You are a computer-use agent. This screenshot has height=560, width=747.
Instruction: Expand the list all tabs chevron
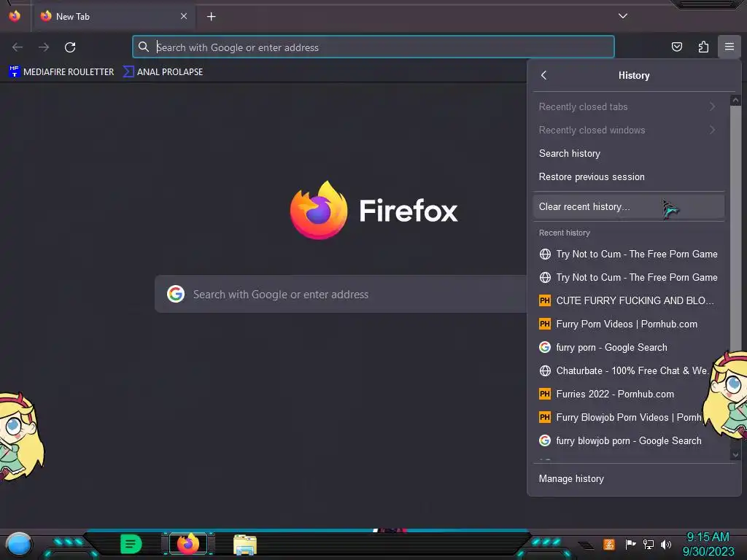pos(622,16)
